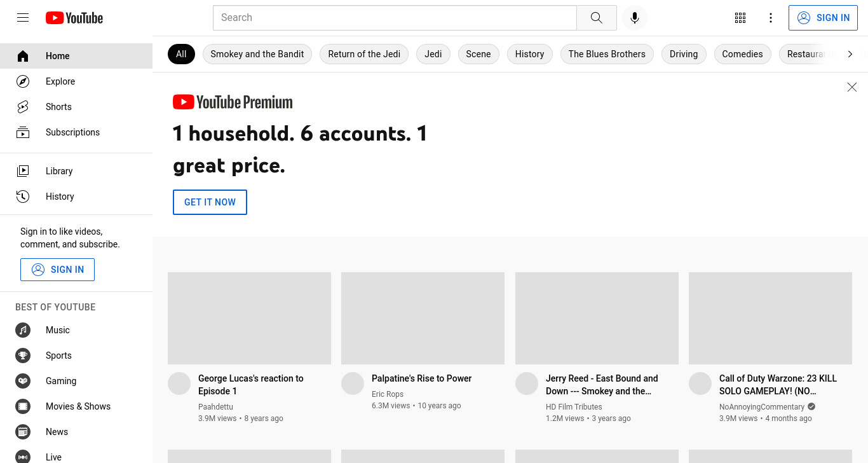Screen dimensions: 868x463
Task: Select the 'Smokey and the Bandit' chip
Action: point(257,54)
